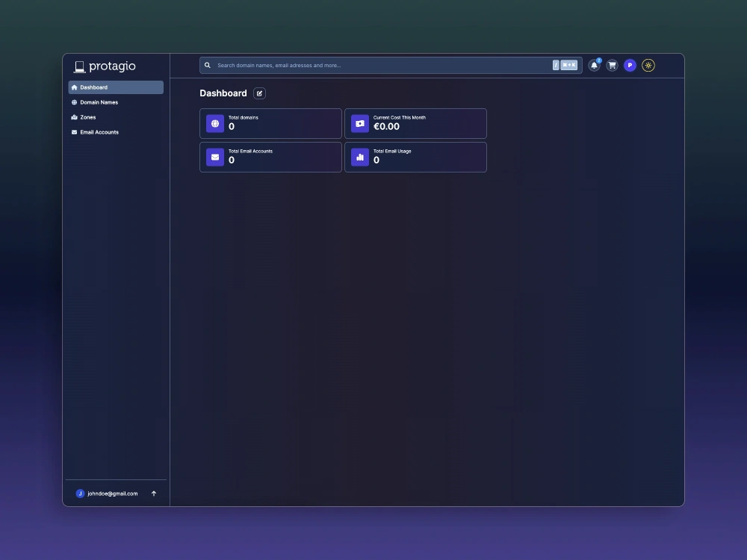The width and height of the screenshot is (747, 560).
Task: Click the search magnifier icon
Action: (208, 65)
